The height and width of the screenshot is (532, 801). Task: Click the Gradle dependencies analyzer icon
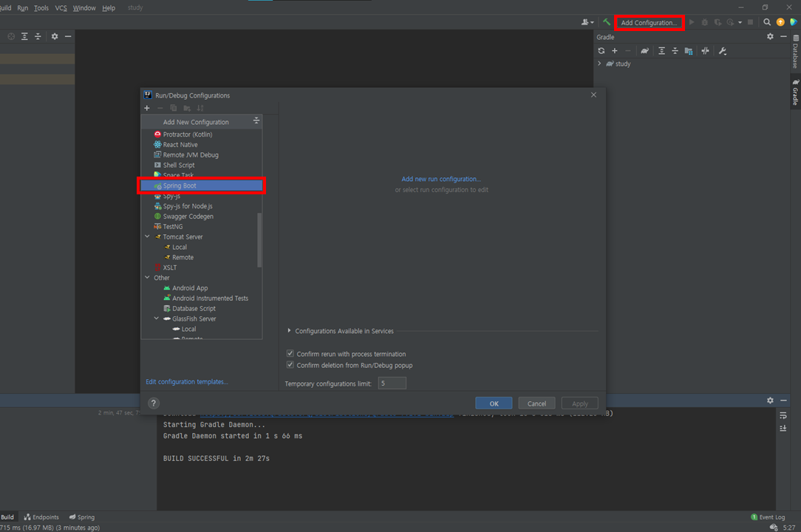pyautogui.click(x=689, y=50)
